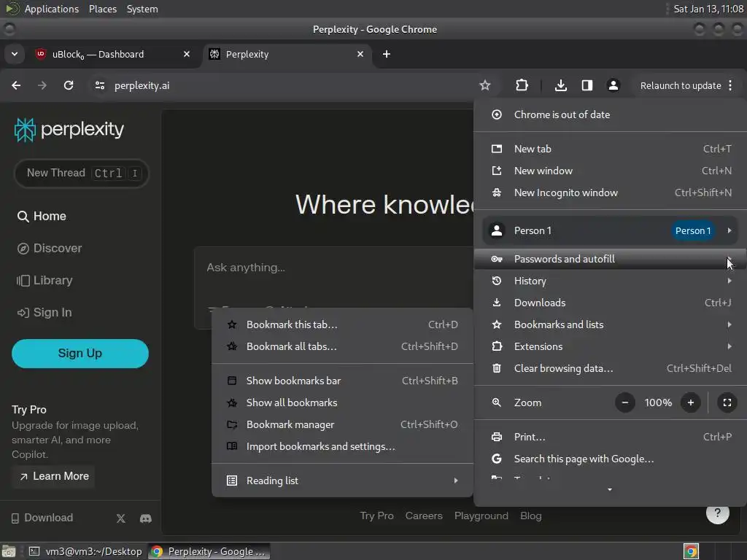The height and width of the screenshot is (560, 747).
Task: Select Chrome is out of date
Action: click(x=611, y=114)
